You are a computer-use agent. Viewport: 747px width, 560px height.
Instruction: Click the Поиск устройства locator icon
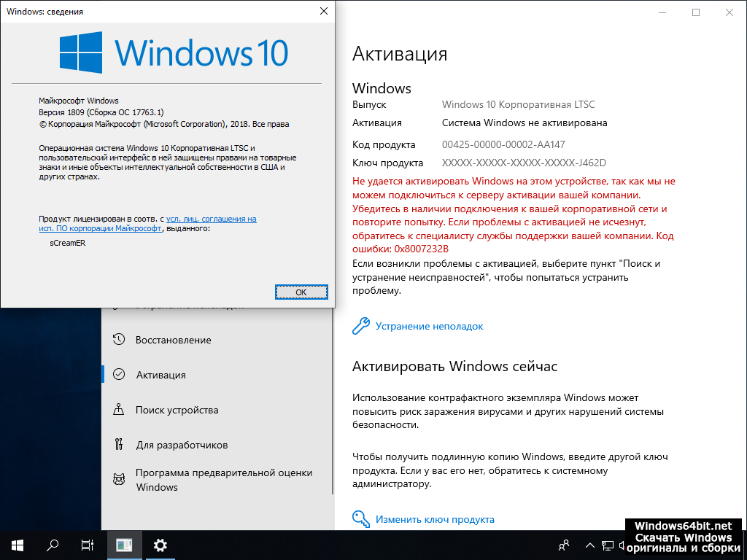click(119, 410)
